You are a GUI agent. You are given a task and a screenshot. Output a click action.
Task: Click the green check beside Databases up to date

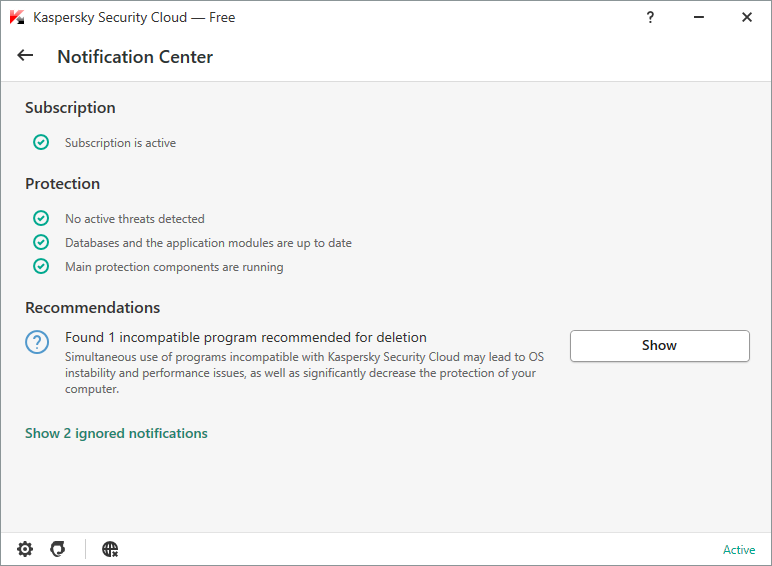41,242
